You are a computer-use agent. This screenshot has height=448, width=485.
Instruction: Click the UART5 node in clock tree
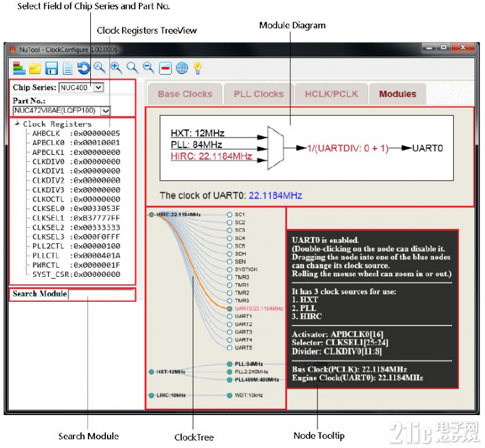(230, 348)
